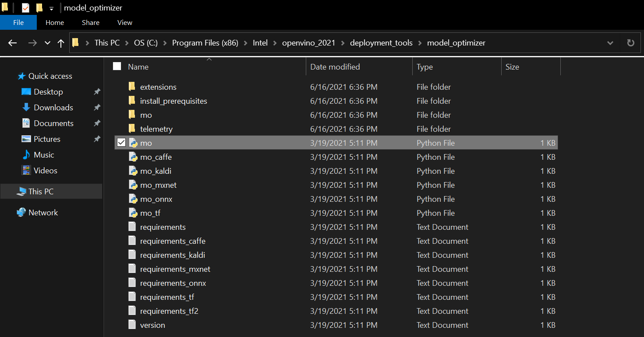Open Desktop in the sidebar
Image resolution: width=644 pixels, height=337 pixels.
point(48,92)
